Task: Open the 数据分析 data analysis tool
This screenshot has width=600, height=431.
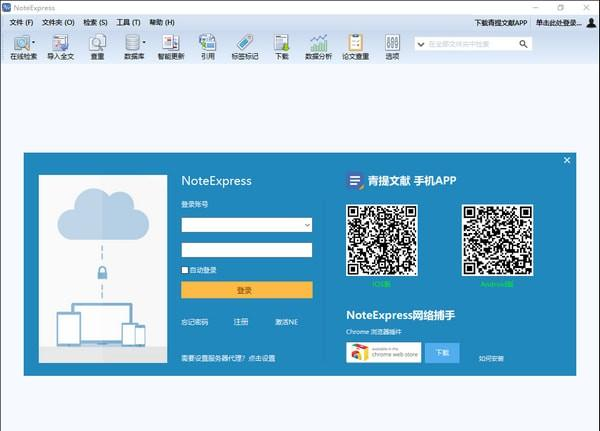Action: click(x=318, y=47)
